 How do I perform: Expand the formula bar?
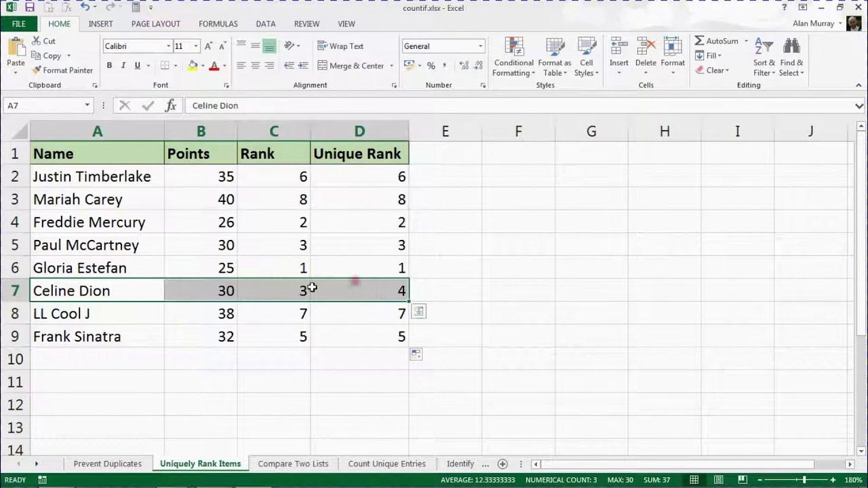[859, 106]
